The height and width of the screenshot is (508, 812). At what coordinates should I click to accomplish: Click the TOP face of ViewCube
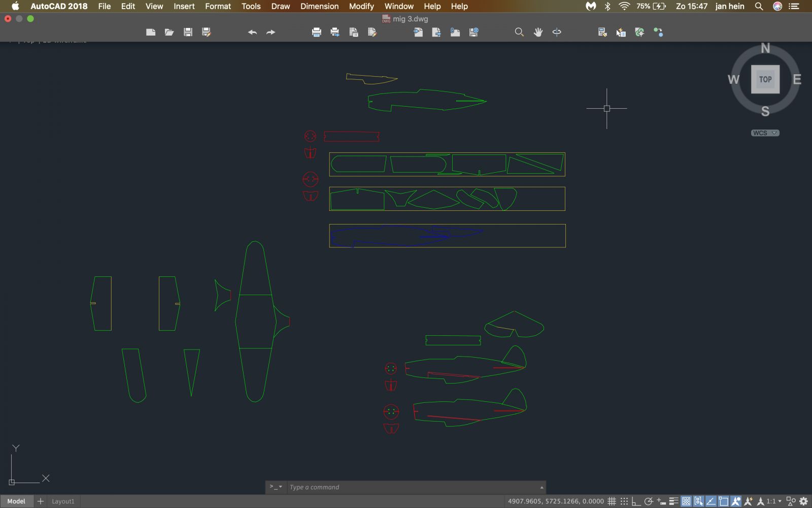765,79
